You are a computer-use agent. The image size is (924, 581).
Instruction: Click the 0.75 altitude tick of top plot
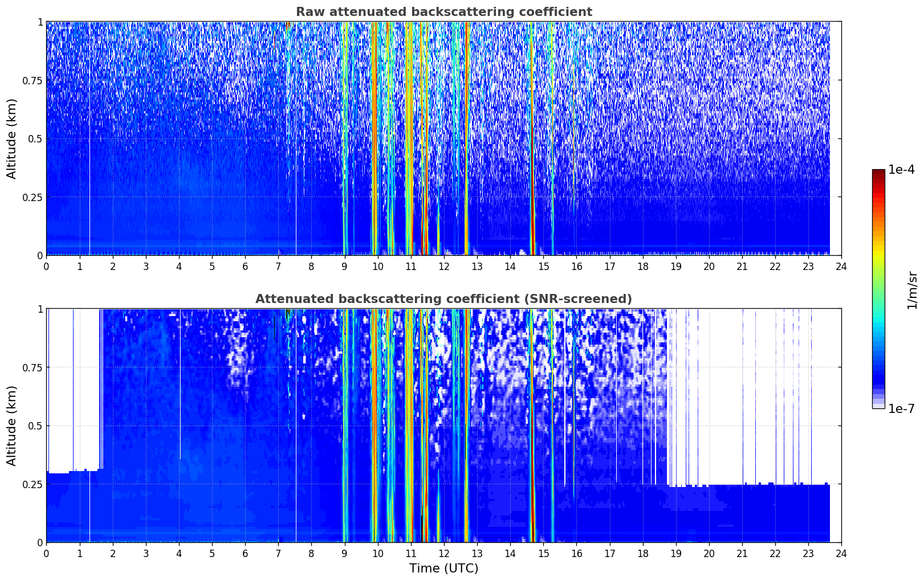tap(32, 80)
